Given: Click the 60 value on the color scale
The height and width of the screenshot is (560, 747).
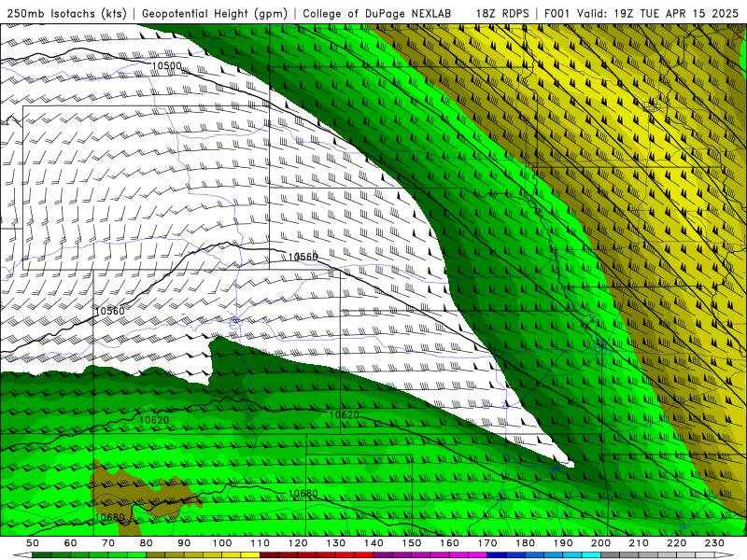Looking at the screenshot, I should 70,543.
